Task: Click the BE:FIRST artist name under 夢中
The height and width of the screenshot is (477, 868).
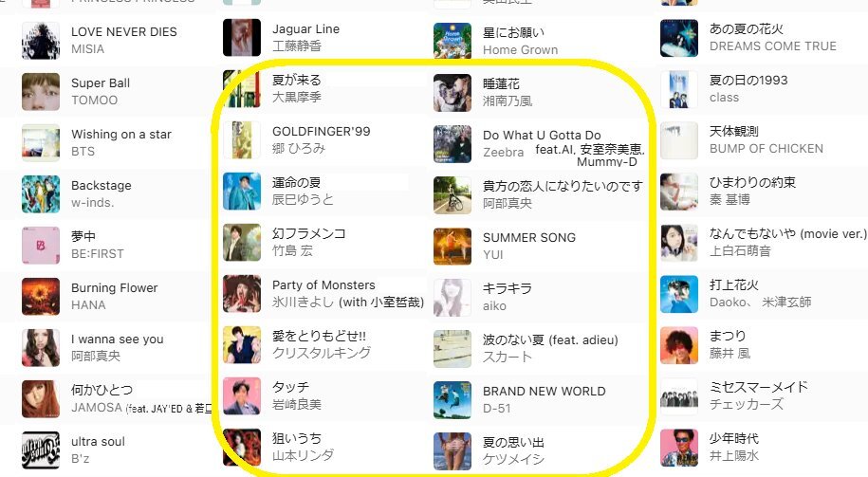Action: [x=98, y=254]
